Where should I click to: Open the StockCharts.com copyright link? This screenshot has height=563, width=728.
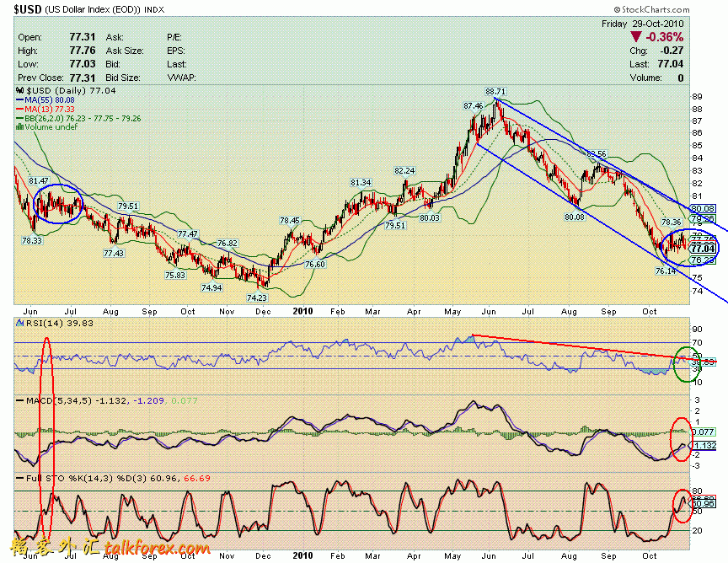[651, 9]
